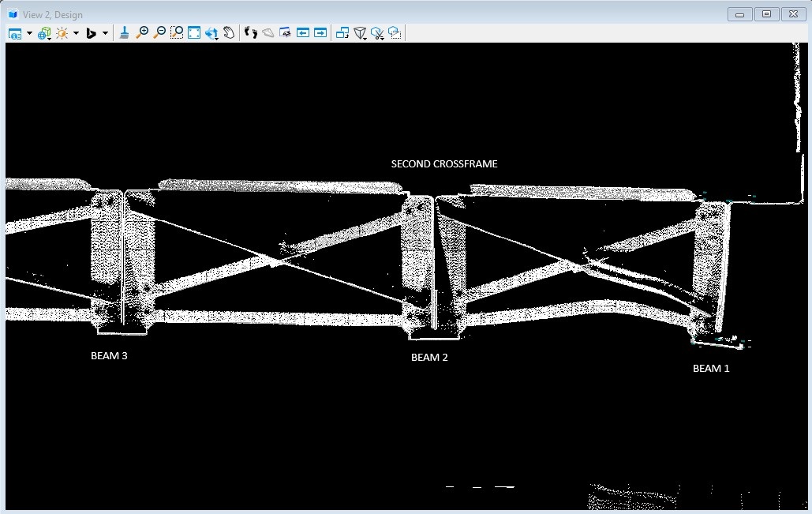Click the Update View brush icon

coord(125,32)
